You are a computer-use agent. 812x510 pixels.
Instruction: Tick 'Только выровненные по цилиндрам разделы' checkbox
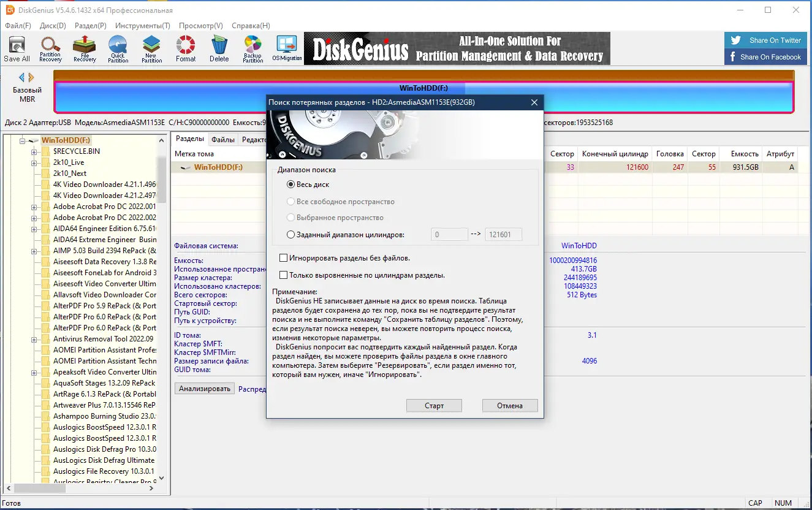coord(283,275)
